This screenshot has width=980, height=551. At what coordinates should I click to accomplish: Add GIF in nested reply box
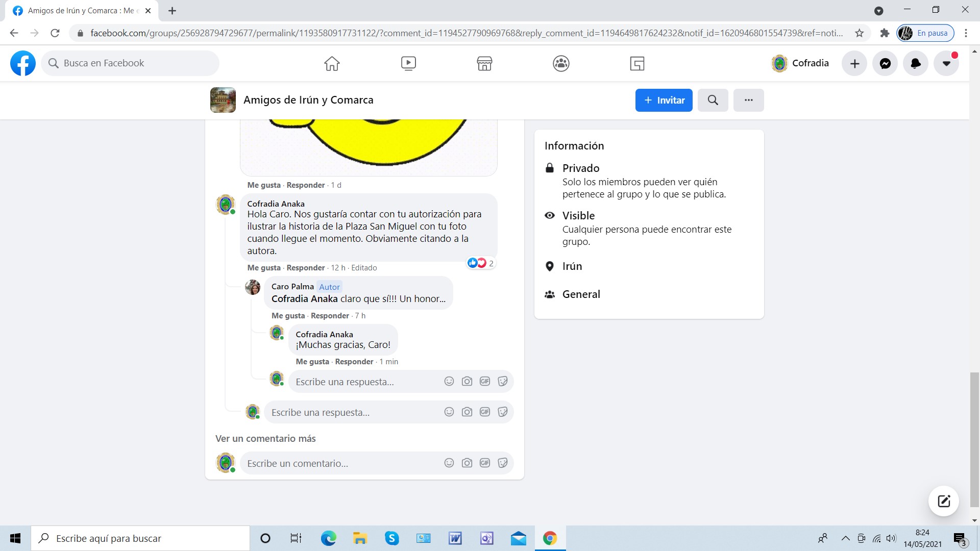485,381
